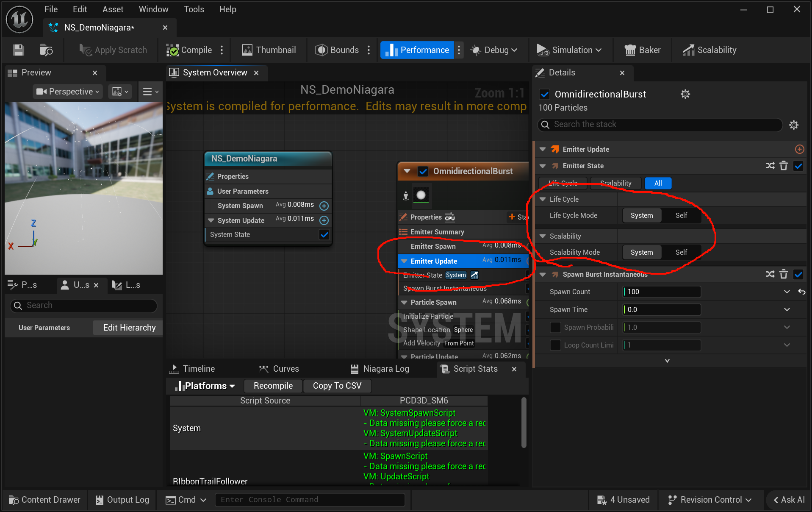Click the Spawn Count value field
Screen dimensions: 812x512
[x=662, y=292]
